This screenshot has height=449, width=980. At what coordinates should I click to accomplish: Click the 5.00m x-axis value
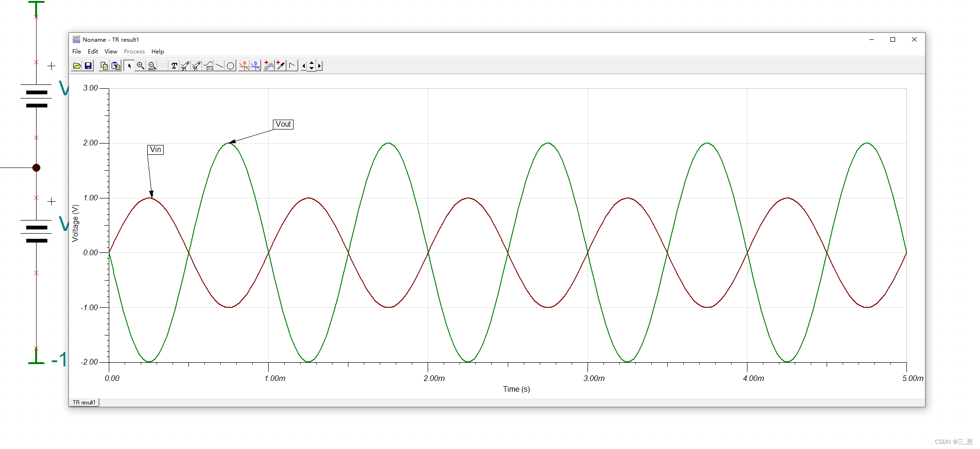912,378
